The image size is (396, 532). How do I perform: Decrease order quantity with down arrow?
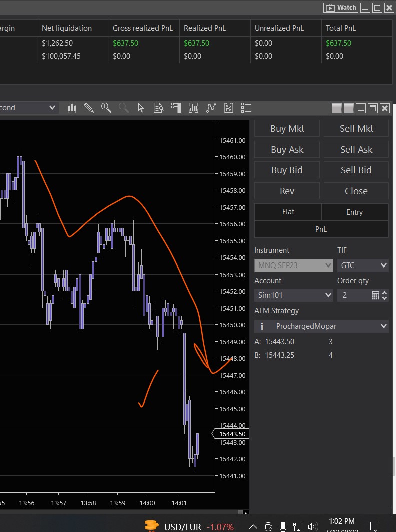tap(384, 298)
